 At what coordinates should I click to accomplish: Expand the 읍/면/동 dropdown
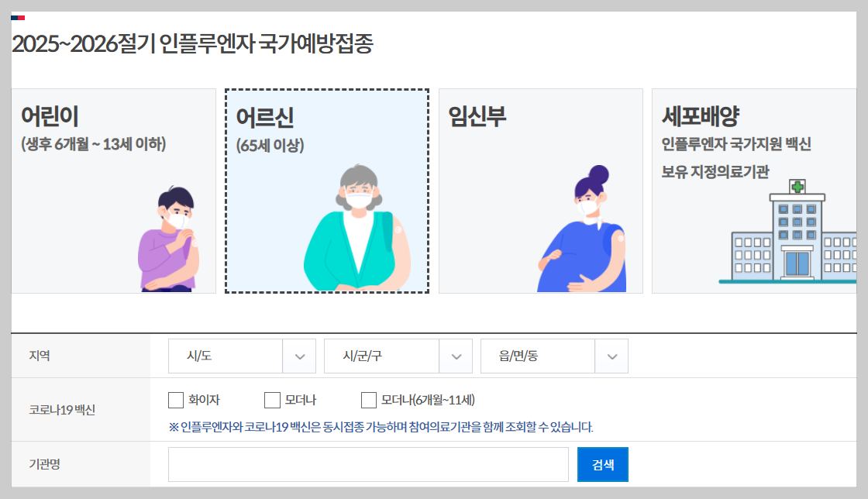[554, 356]
